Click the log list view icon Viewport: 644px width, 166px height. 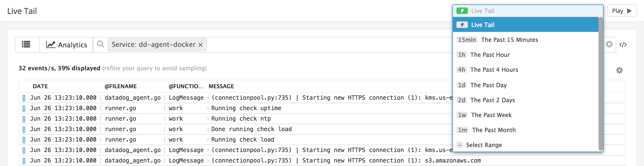26,45
